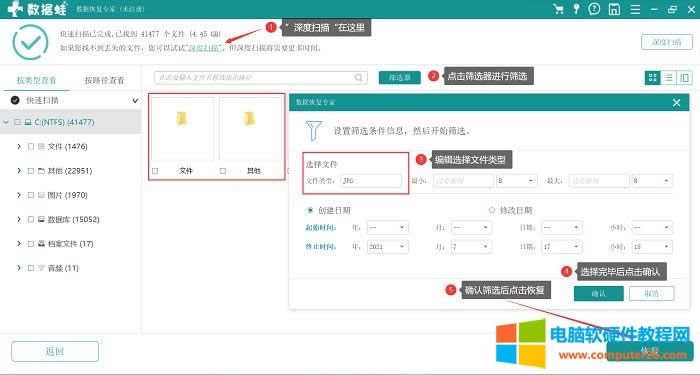The height and width of the screenshot is (375, 700).
Task: Click the 确认 button in filter dialog
Action: coord(599,294)
